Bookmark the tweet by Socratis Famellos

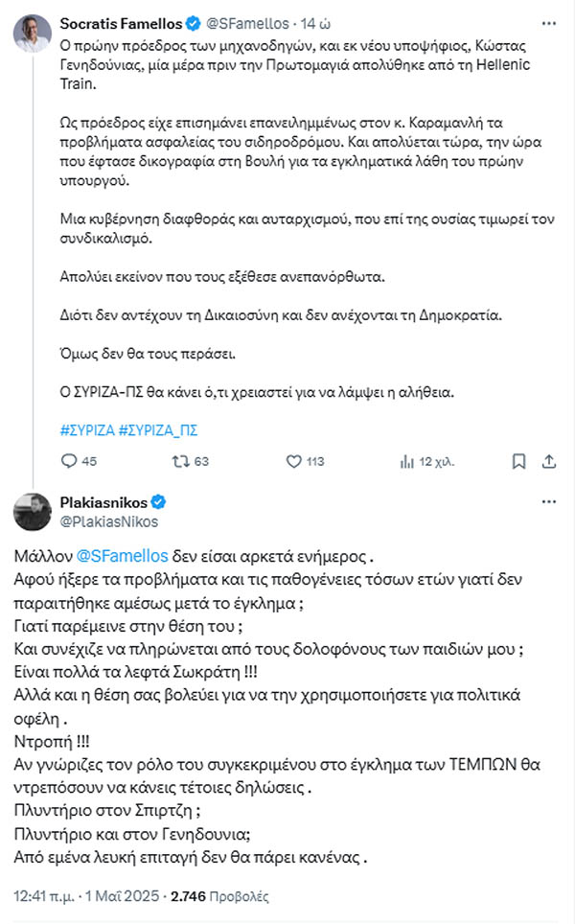tap(517, 461)
